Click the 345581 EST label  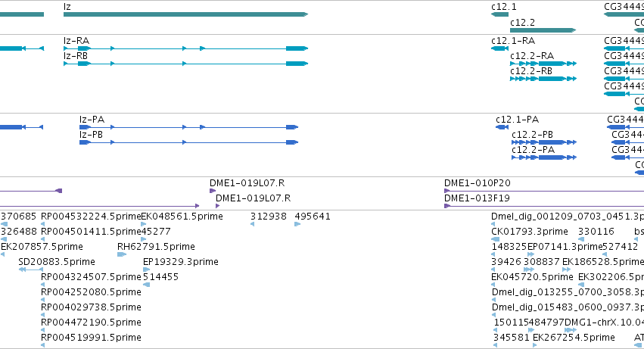pos(512,338)
